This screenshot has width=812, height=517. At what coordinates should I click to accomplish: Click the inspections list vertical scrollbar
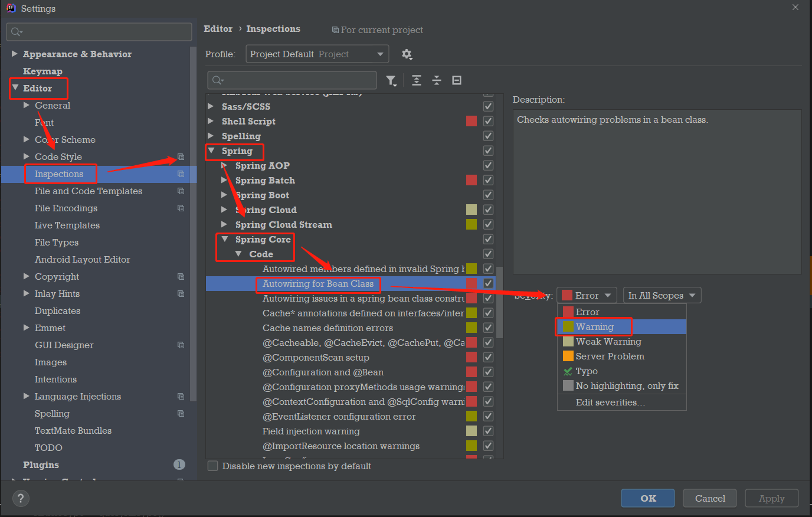point(499,302)
